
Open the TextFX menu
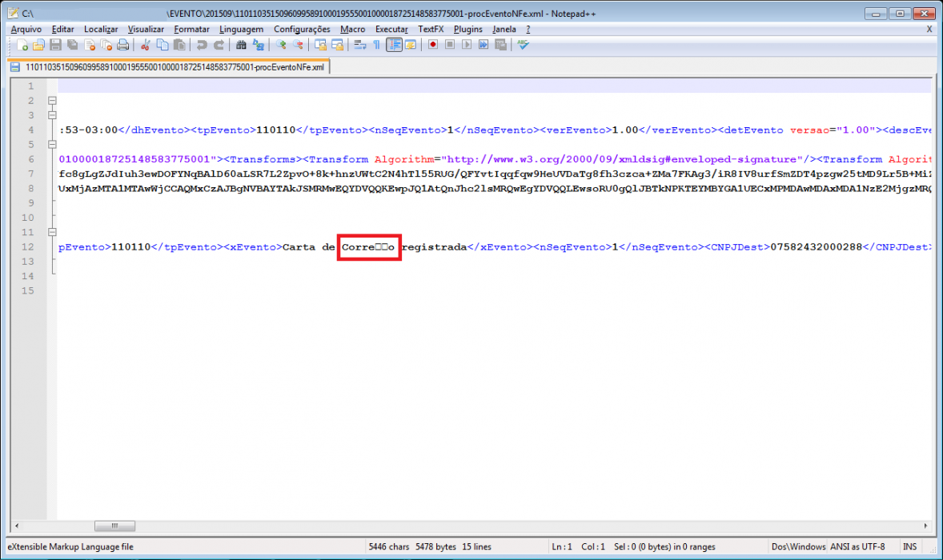click(431, 30)
